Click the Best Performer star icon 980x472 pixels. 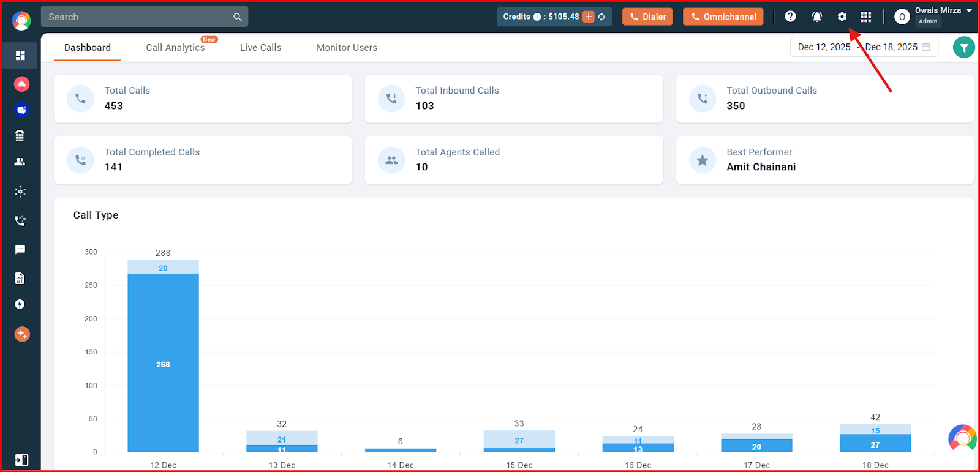(703, 160)
